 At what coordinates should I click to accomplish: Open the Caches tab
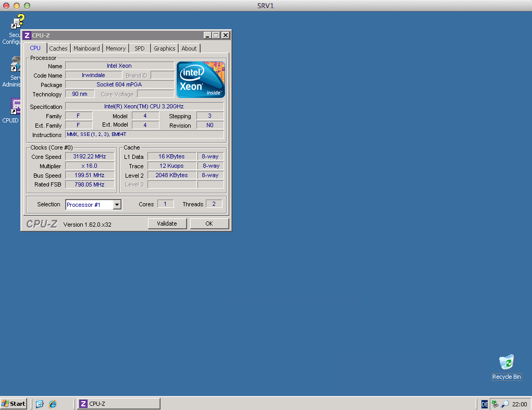coord(58,48)
